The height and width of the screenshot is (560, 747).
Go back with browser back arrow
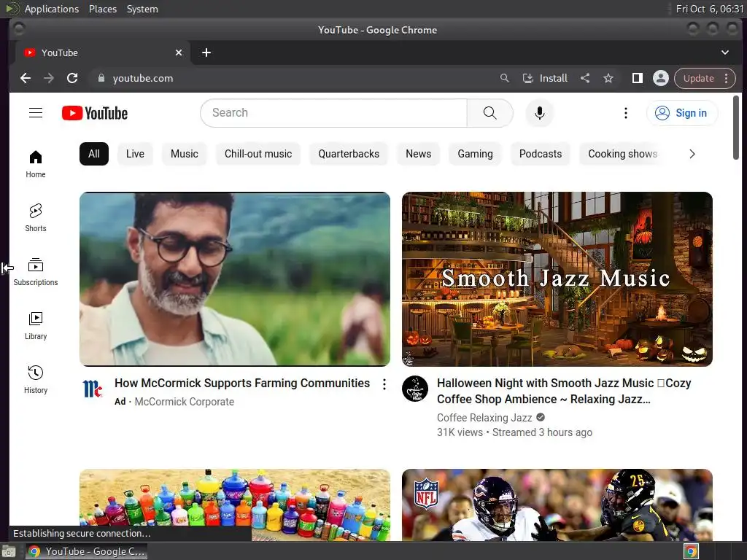click(x=26, y=78)
